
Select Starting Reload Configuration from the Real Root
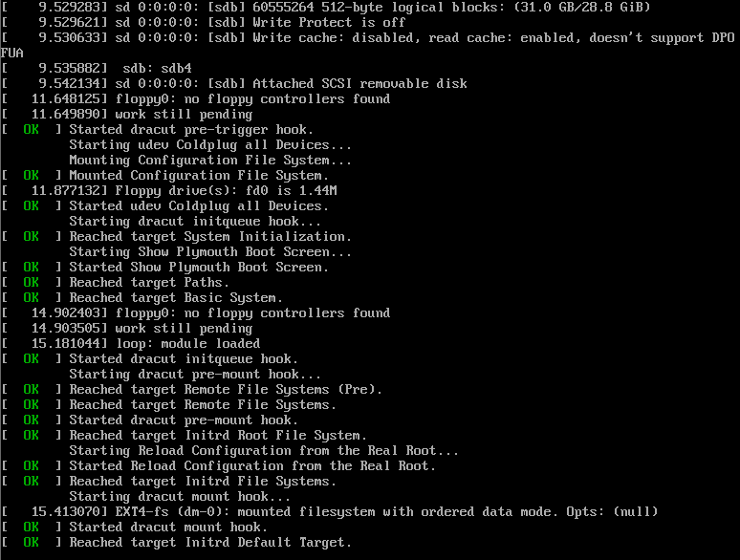(x=264, y=450)
